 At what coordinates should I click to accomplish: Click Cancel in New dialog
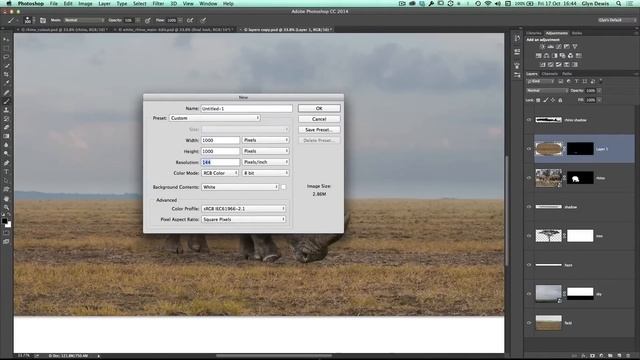(319, 119)
